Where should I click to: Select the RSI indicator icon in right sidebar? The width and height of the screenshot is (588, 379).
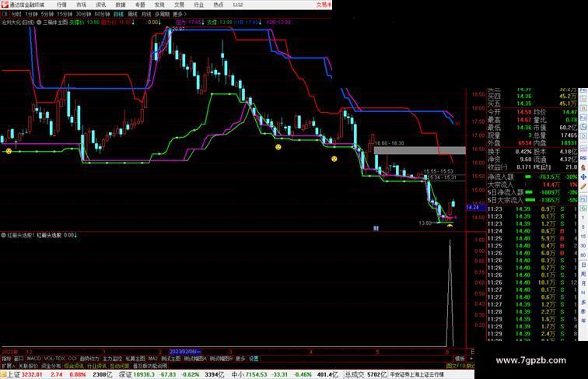click(583, 158)
